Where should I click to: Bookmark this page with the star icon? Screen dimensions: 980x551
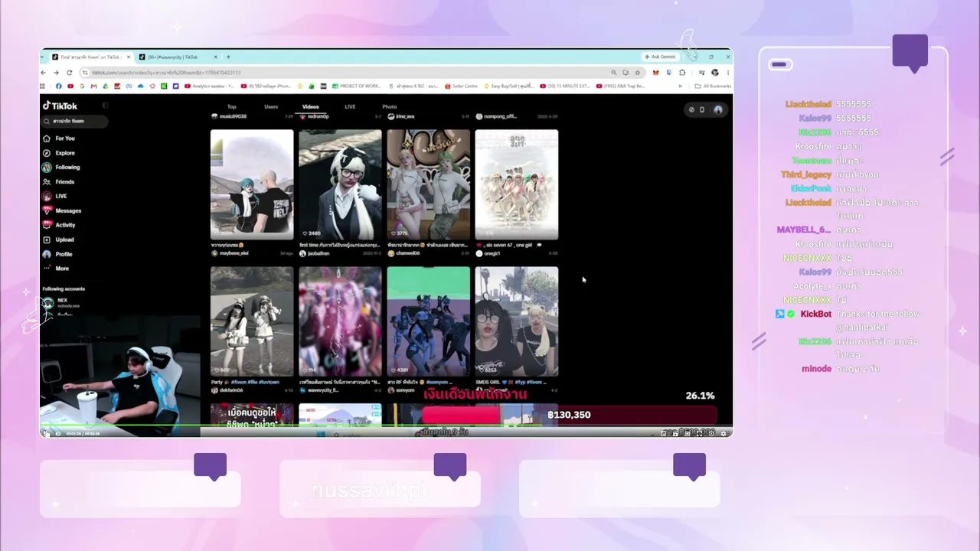pos(638,73)
